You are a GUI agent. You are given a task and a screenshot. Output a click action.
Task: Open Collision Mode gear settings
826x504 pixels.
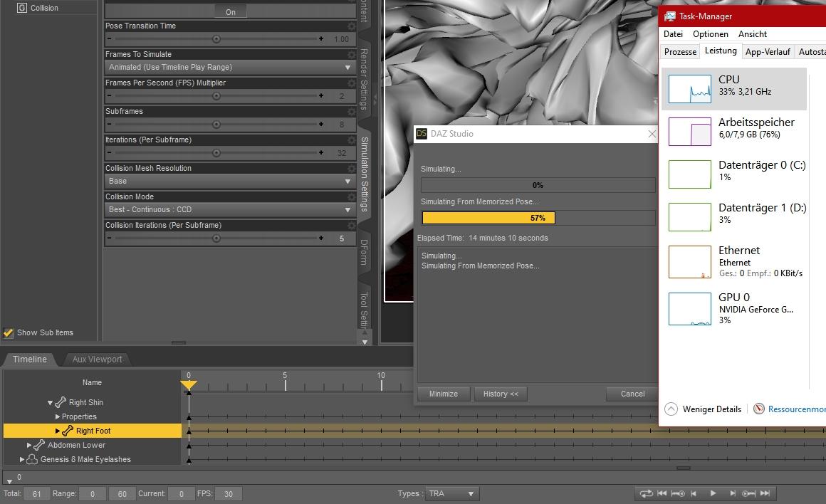[x=351, y=196]
